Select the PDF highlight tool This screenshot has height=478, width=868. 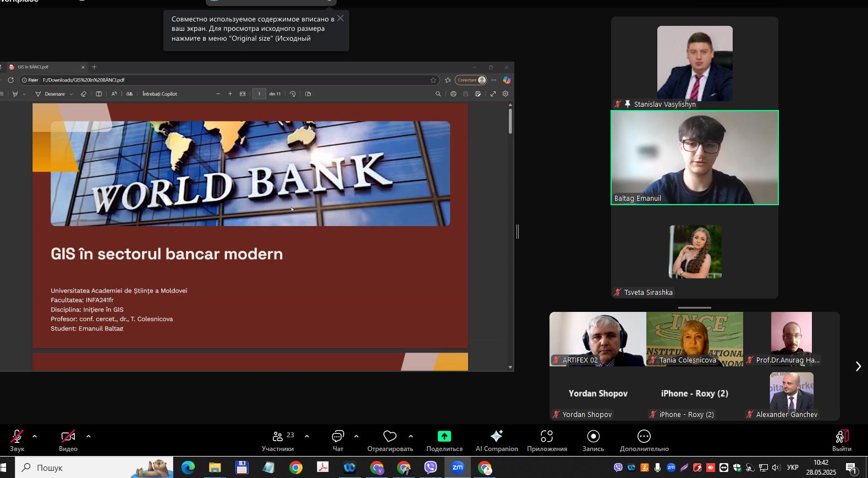(x=15, y=94)
